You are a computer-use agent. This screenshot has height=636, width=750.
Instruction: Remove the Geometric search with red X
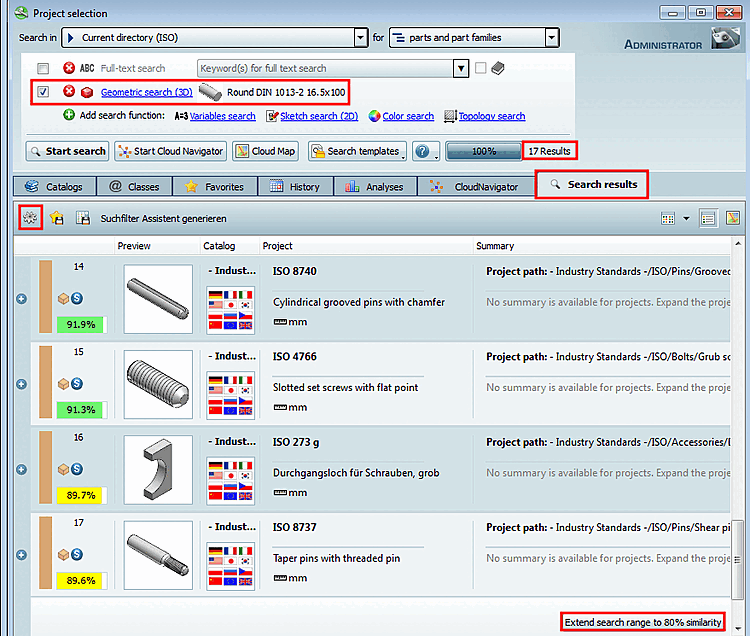coord(69,91)
